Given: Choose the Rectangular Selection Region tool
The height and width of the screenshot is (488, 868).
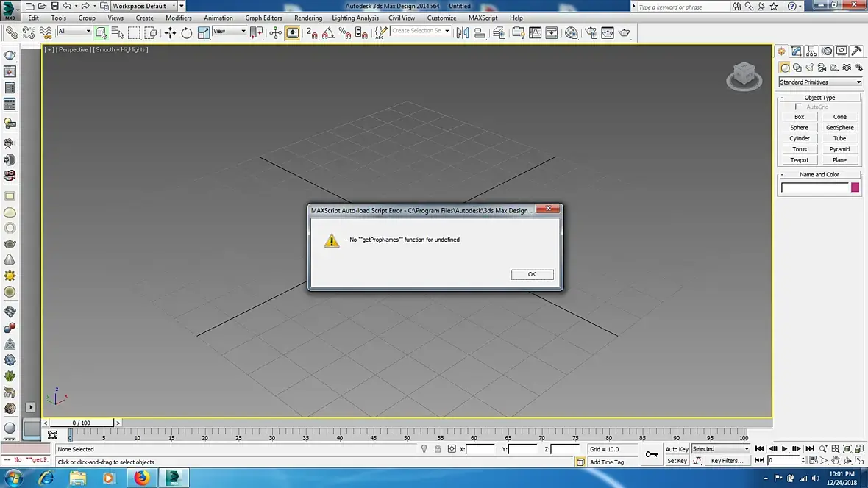Looking at the screenshot, I should [134, 33].
